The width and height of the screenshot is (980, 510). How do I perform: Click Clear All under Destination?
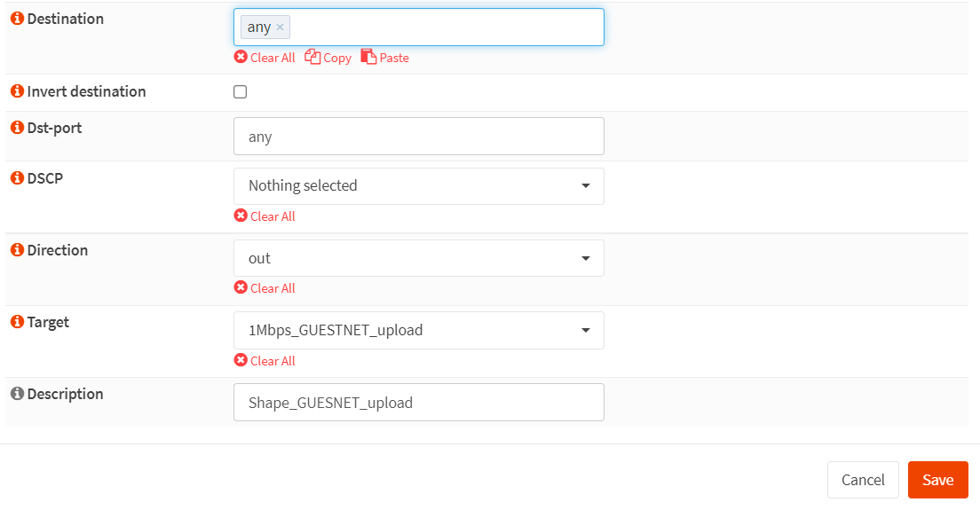tap(265, 58)
